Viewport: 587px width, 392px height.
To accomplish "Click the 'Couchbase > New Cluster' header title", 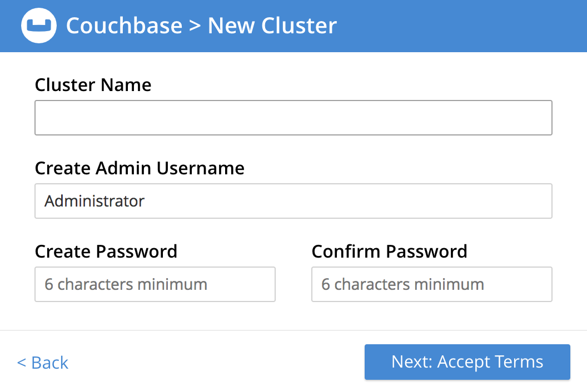I will 201,25.
